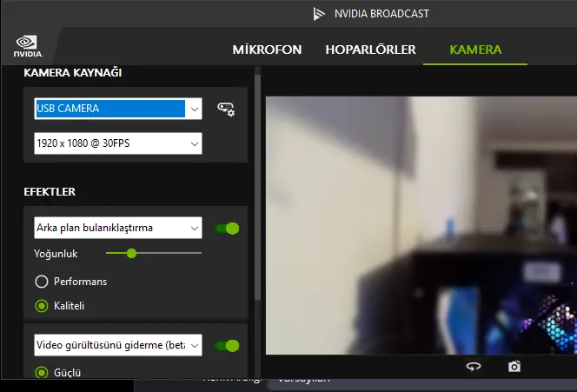
Task: Take a snapshot with the camera icon
Action: pos(514,366)
